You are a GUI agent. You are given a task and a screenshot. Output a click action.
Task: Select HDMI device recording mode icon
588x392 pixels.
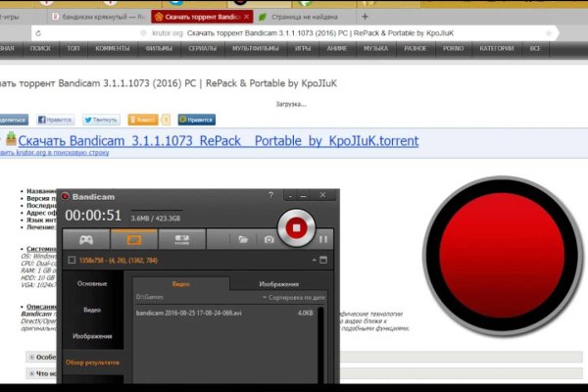(x=181, y=238)
